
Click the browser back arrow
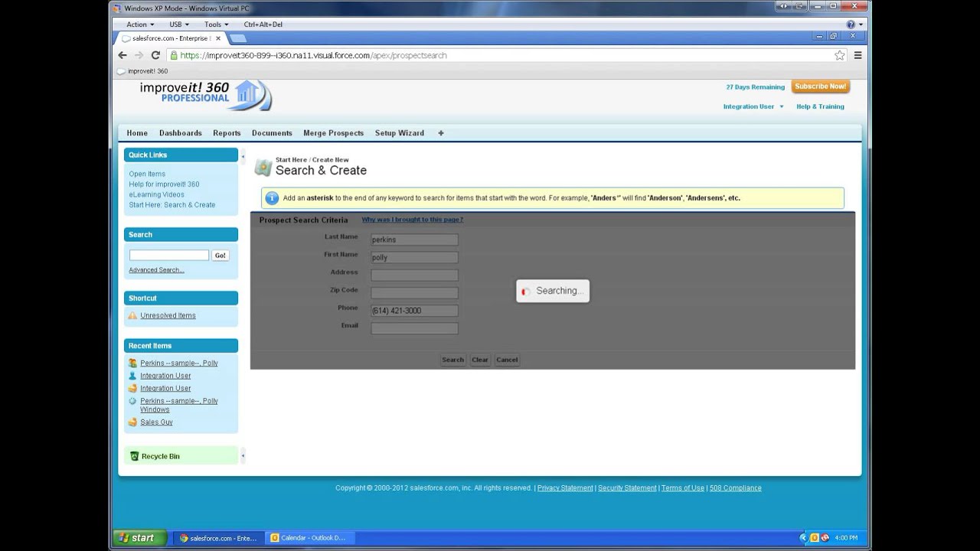click(x=122, y=55)
